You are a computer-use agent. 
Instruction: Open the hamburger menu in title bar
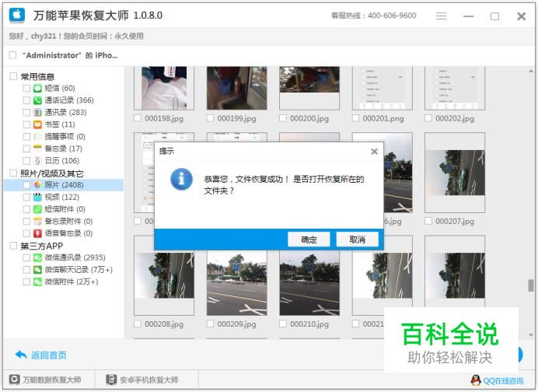tap(442, 16)
